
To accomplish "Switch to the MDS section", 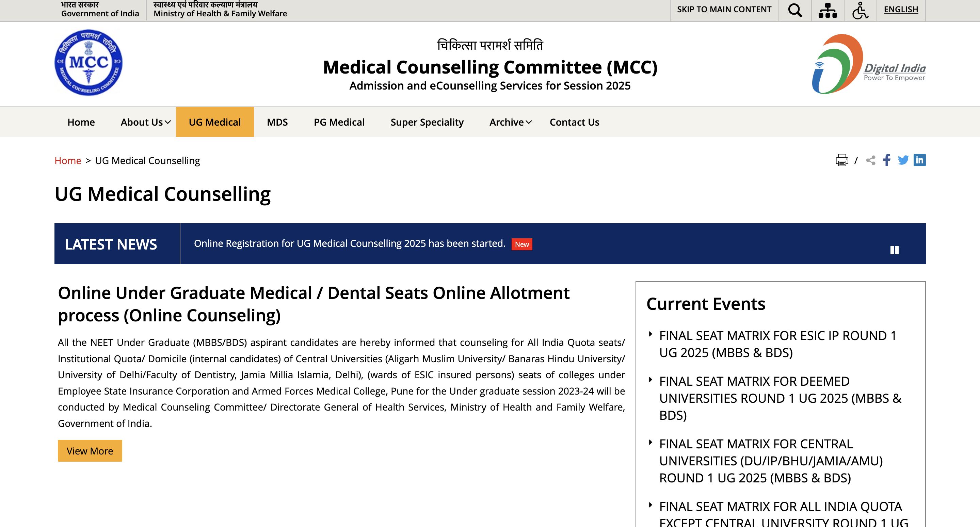I will click(277, 122).
